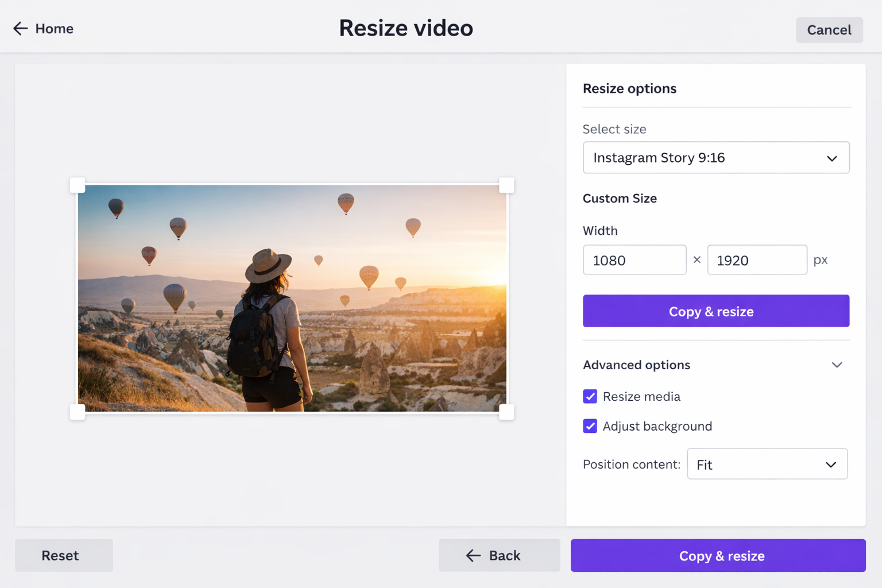Click the Copy & resize button in the panel
Image resolution: width=882 pixels, height=588 pixels.
pos(715,311)
